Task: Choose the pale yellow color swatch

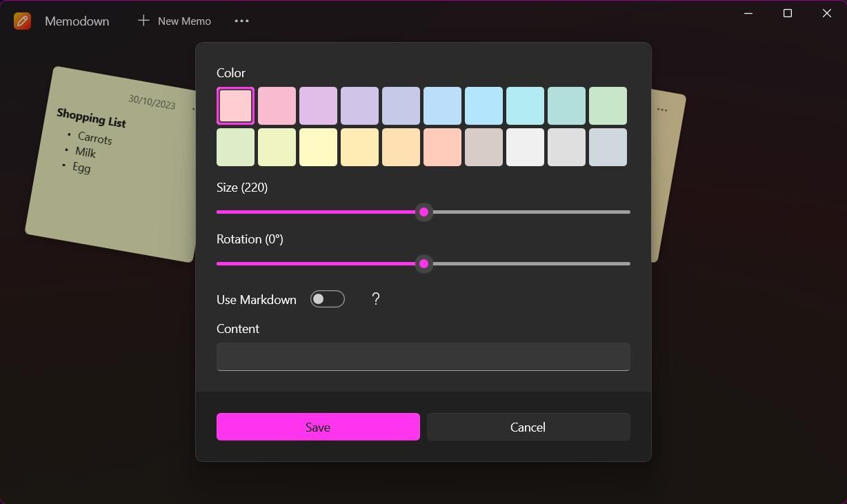Action: pos(318,147)
